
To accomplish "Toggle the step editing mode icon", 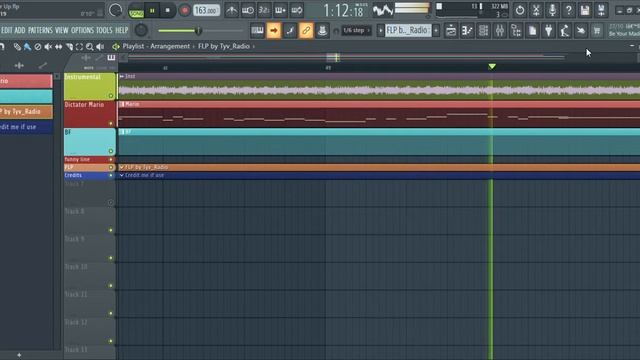I will click(290, 30).
